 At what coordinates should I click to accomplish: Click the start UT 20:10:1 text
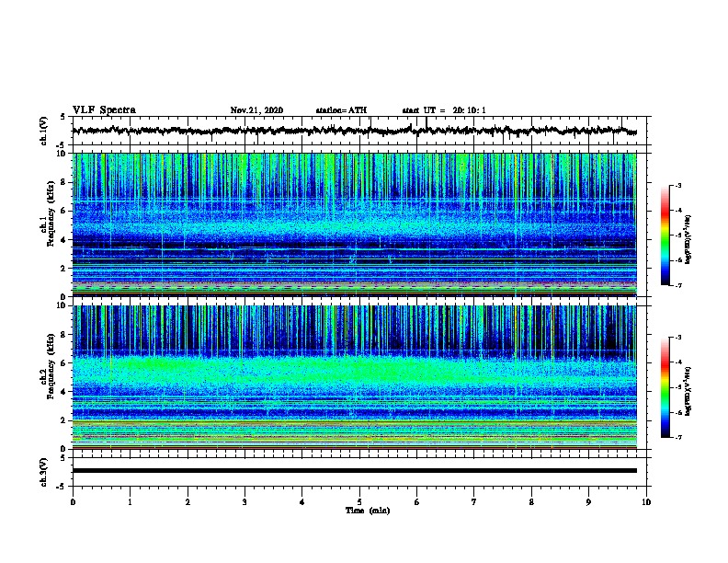(x=444, y=110)
